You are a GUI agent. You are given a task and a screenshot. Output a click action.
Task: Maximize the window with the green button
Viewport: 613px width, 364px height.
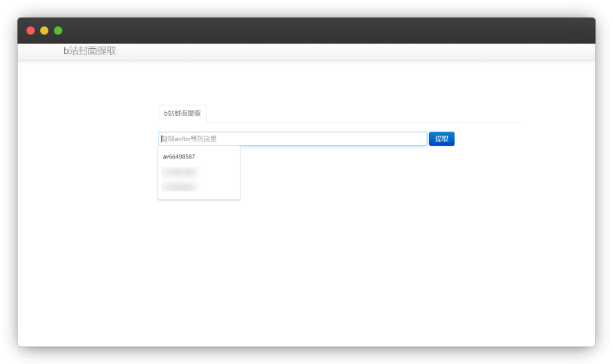click(x=58, y=31)
